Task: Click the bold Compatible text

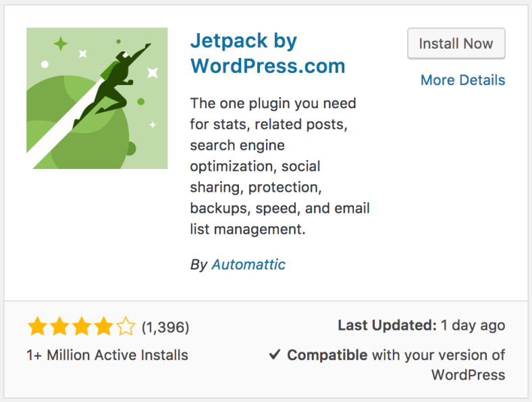Action: (x=327, y=355)
